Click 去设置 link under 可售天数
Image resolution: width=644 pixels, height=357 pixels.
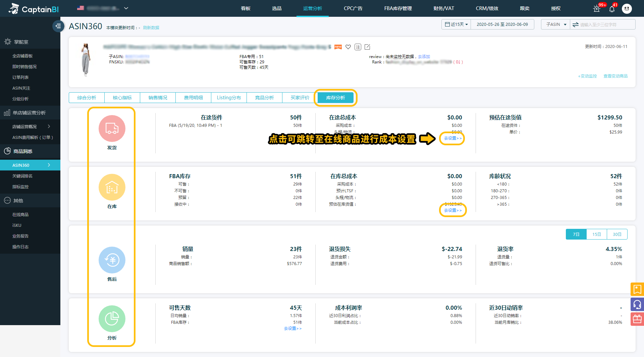click(x=293, y=328)
